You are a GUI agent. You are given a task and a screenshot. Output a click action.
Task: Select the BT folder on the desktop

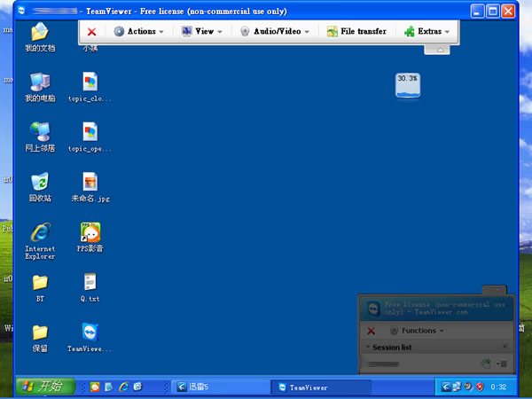coord(40,283)
